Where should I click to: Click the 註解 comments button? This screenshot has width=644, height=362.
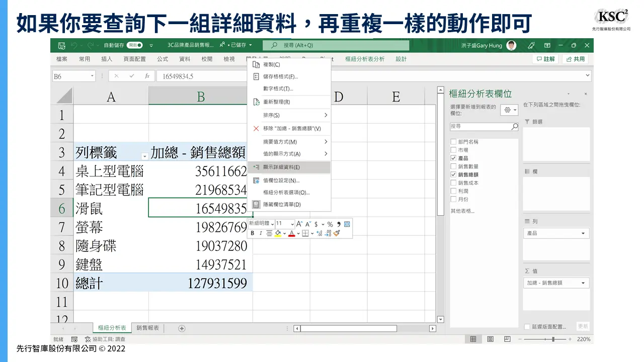coord(545,59)
